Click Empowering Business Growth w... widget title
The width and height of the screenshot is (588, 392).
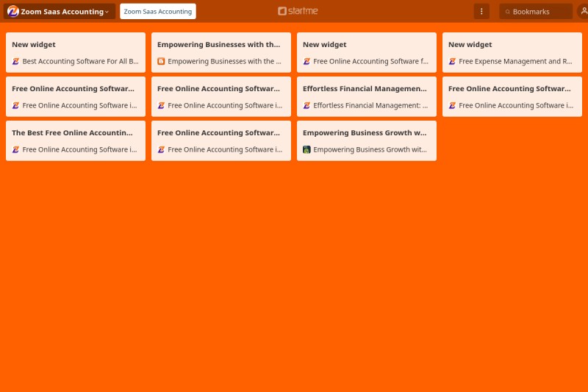pyautogui.click(x=365, y=133)
